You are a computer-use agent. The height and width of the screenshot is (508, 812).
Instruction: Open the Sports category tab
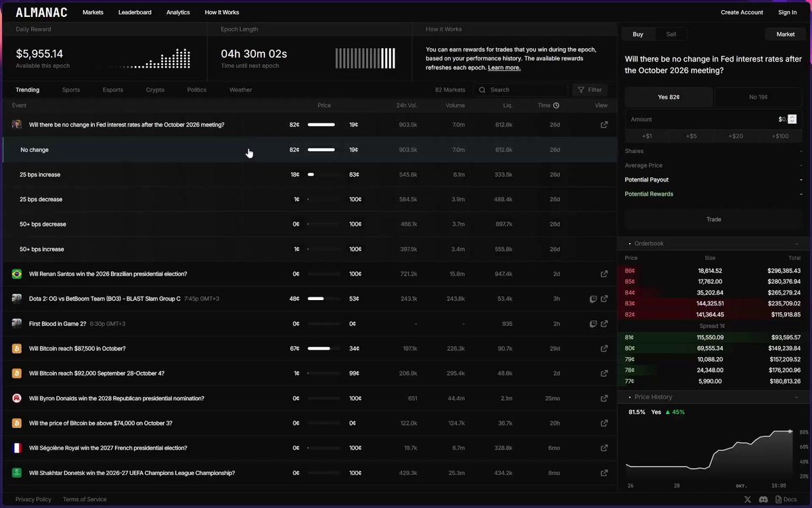(x=71, y=89)
